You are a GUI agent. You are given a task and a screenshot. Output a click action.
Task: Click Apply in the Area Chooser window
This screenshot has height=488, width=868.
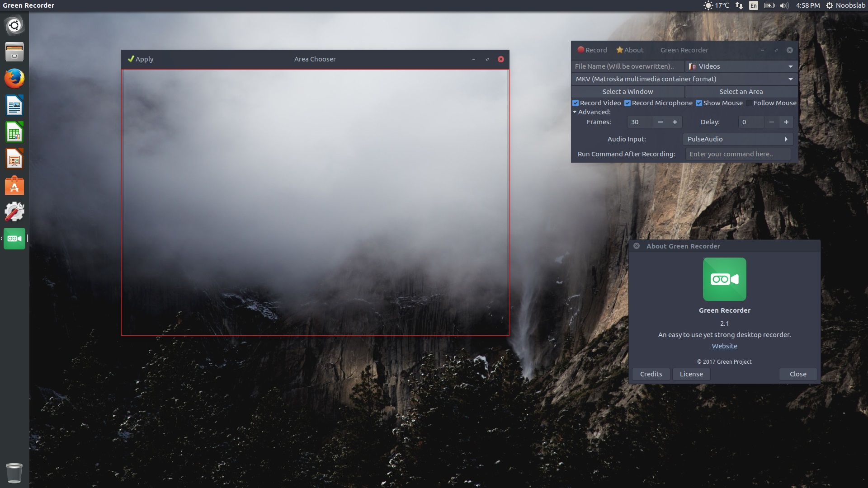[141, 59]
